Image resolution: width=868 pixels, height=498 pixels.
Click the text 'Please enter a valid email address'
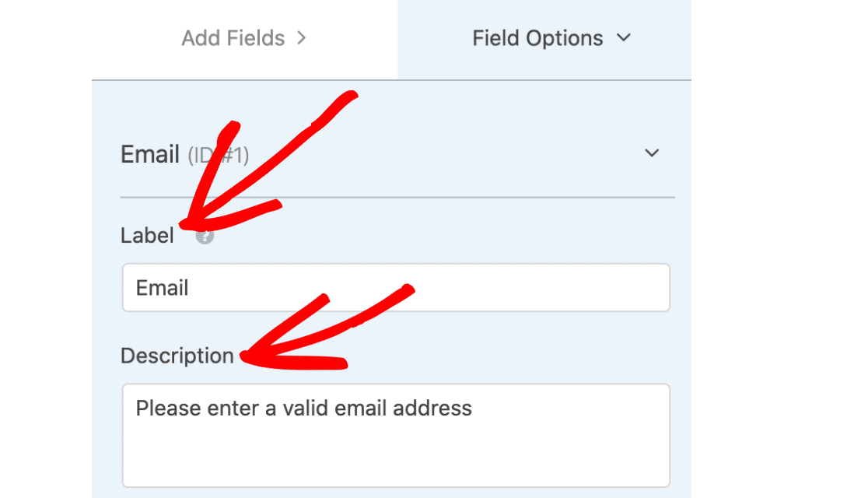tap(303, 408)
